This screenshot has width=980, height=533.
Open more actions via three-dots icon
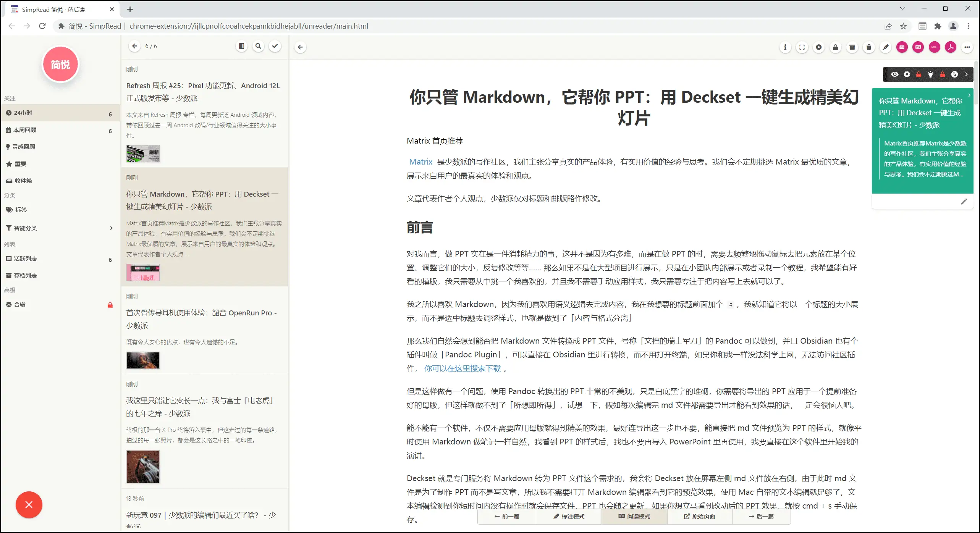coord(967,47)
